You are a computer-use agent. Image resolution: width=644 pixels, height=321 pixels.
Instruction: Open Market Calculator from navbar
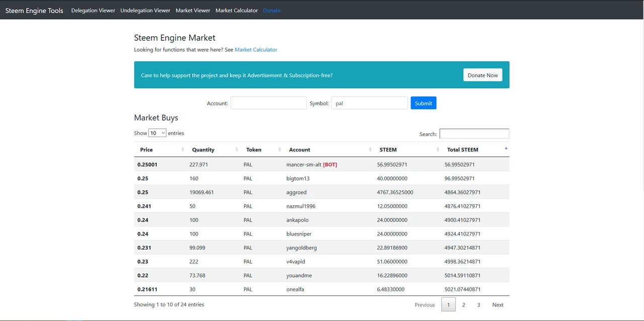point(236,10)
